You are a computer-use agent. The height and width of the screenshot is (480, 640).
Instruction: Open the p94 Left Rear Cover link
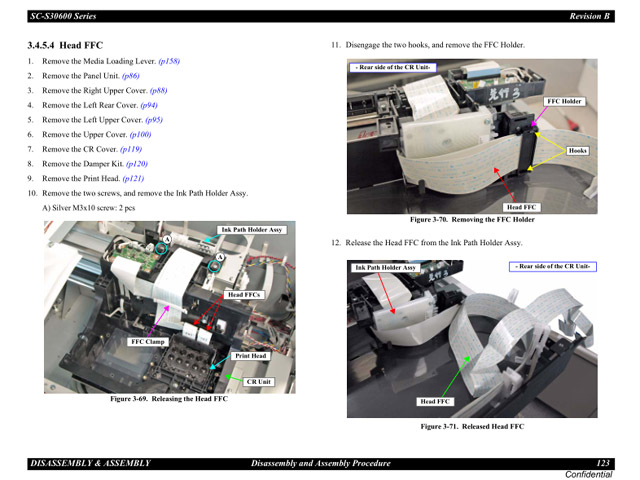148,105
